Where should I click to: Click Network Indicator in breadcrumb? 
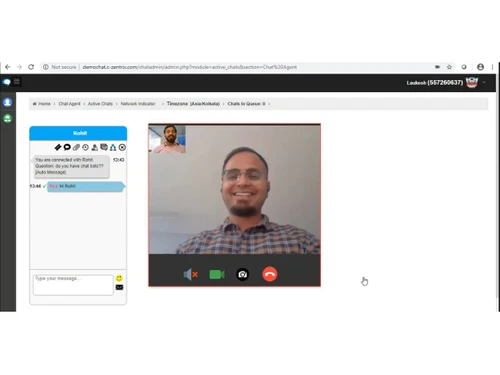pyautogui.click(x=138, y=104)
